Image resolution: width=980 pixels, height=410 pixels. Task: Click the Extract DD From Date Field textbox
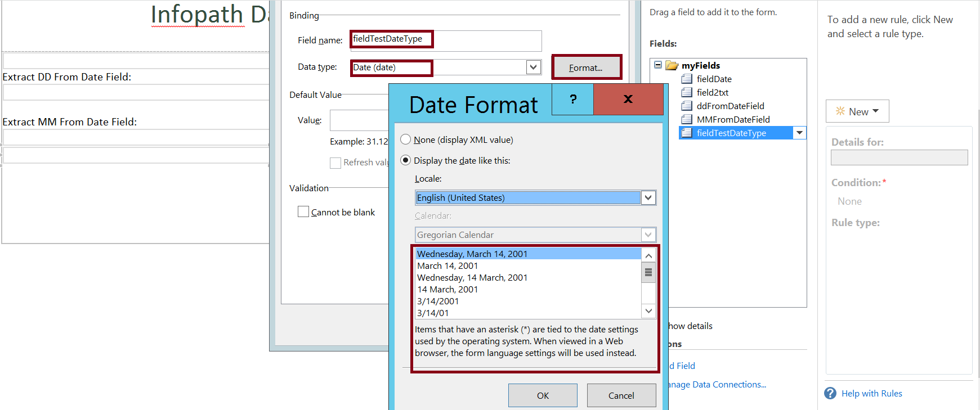(136, 92)
